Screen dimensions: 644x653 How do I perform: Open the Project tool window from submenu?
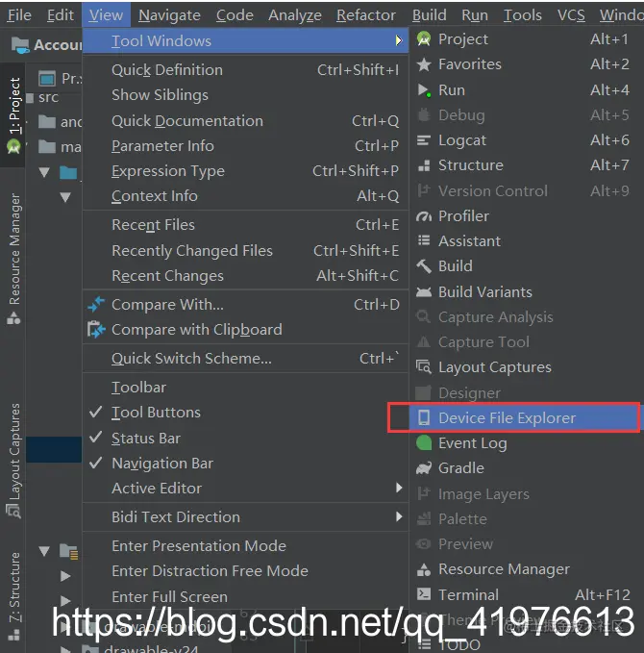click(x=526, y=39)
